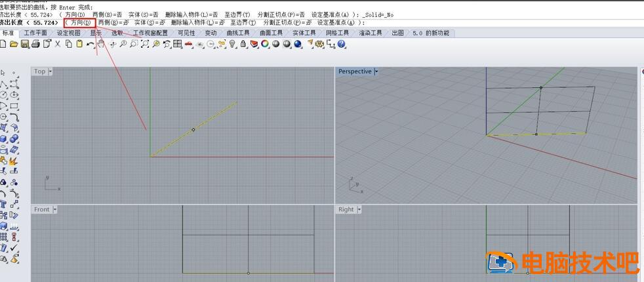Render with the blue sphere icon
The image size is (644, 282).
(x=298, y=44)
